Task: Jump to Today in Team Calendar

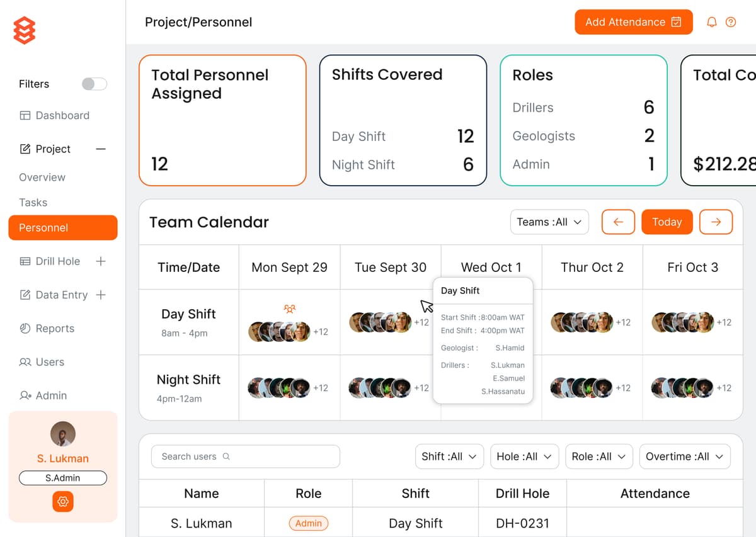Action: [x=667, y=222]
